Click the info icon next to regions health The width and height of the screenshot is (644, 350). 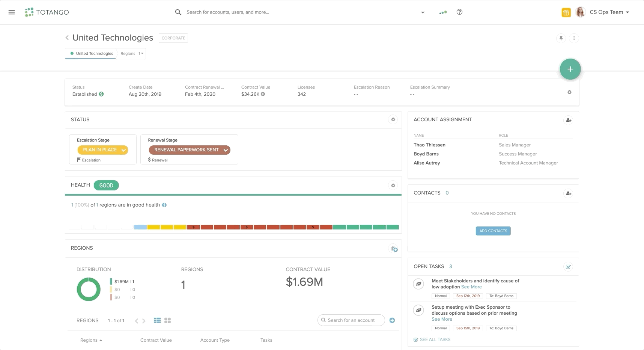pyautogui.click(x=164, y=205)
